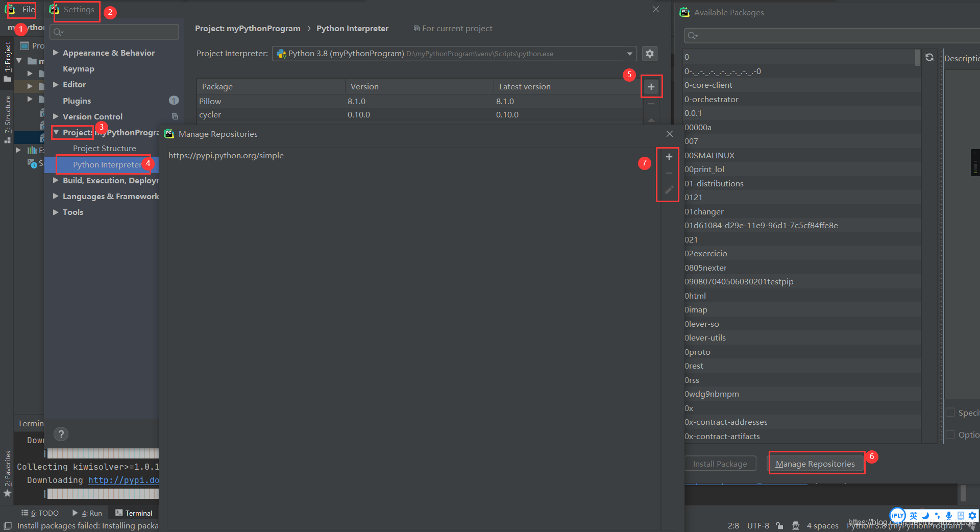The width and height of the screenshot is (980, 532).
Task: Click the minus uninstall icon beside the Pillow row
Action: tap(651, 104)
